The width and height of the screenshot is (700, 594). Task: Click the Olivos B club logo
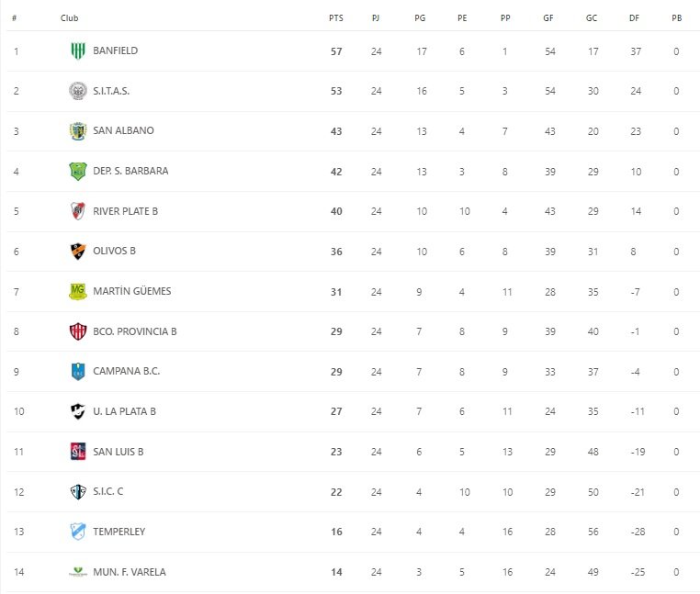coord(78,251)
